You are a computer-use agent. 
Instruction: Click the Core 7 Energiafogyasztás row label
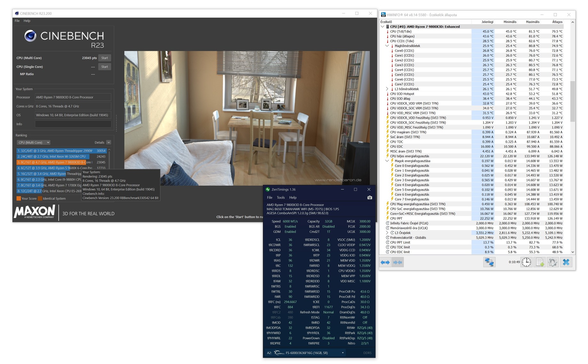click(412, 199)
